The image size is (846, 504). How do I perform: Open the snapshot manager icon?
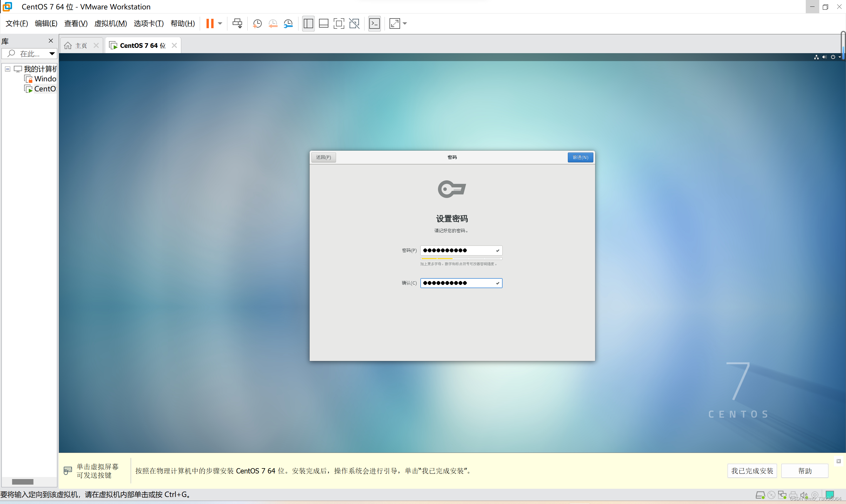pos(288,23)
